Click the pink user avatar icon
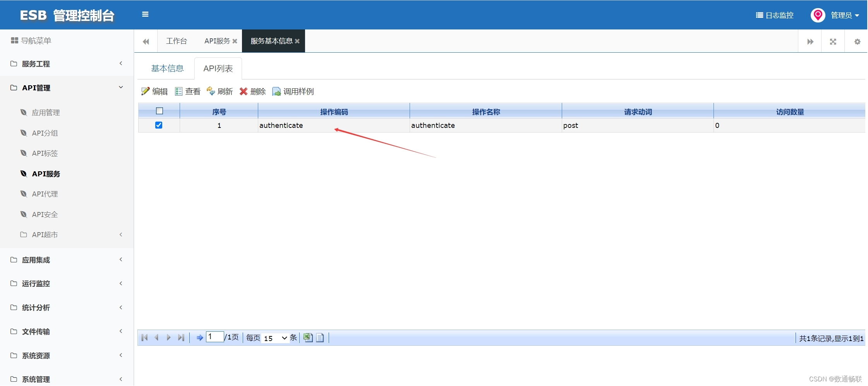 point(818,15)
